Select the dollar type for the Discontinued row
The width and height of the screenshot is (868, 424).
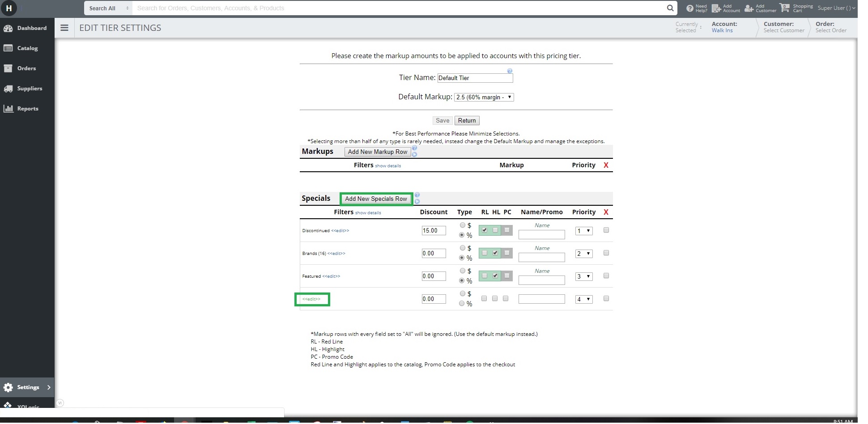[x=463, y=225]
